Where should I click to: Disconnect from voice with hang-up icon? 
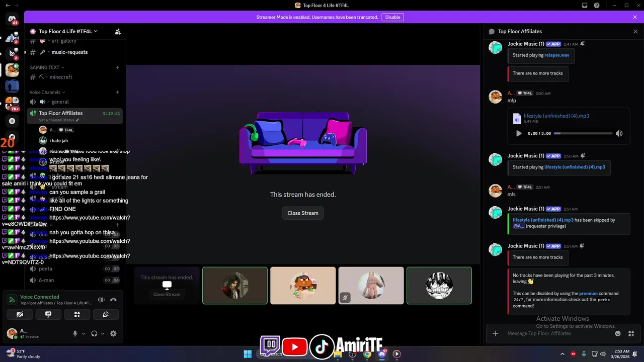click(x=114, y=300)
